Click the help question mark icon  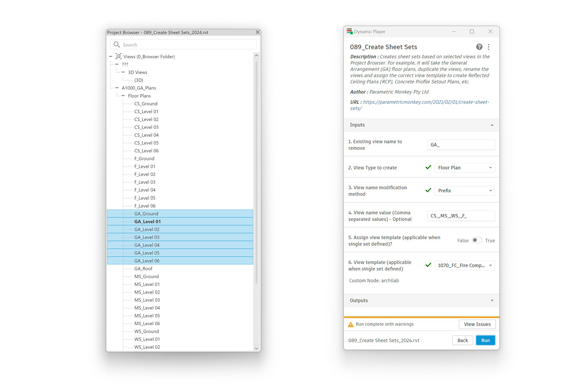tap(479, 47)
